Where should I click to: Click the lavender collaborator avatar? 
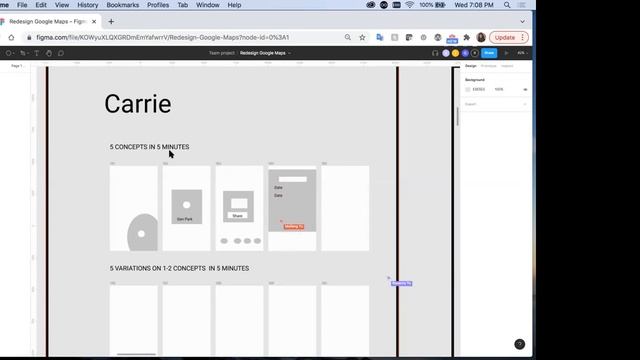tap(446, 53)
